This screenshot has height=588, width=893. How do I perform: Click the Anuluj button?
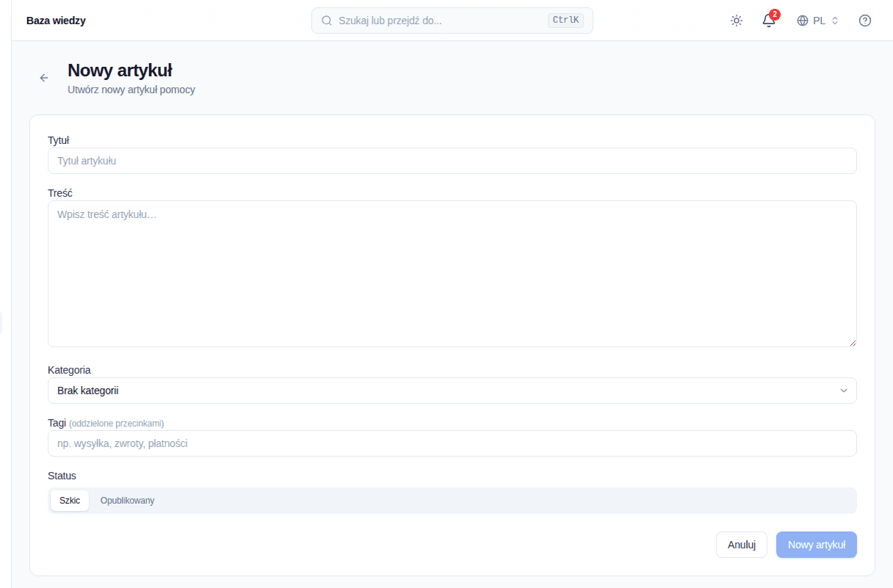[742, 545]
